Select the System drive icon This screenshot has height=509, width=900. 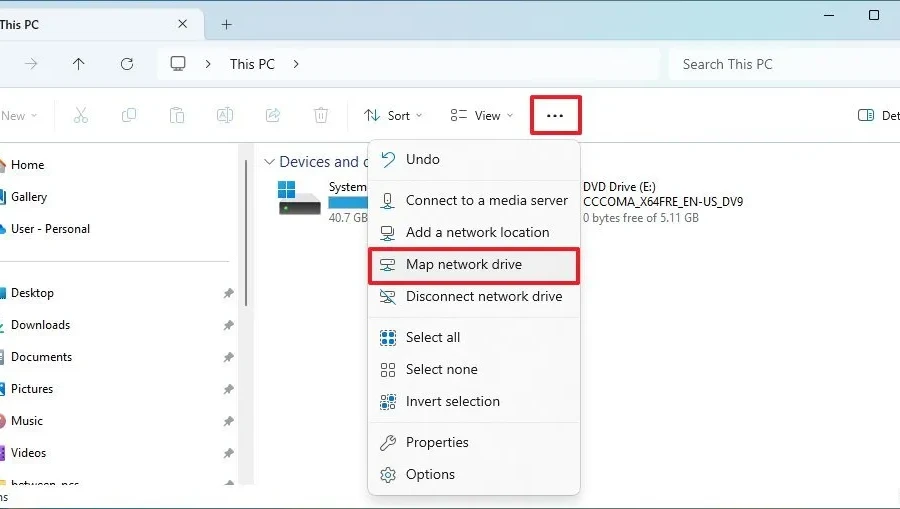click(299, 198)
